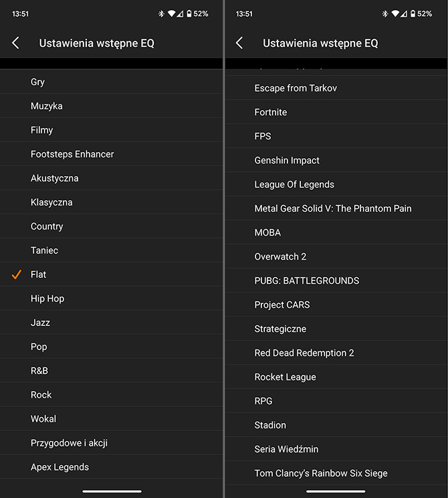Viewport: 448px width, 498px height.
Task: Pick the Jazz equalizer preset
Action: click(112, 323)
